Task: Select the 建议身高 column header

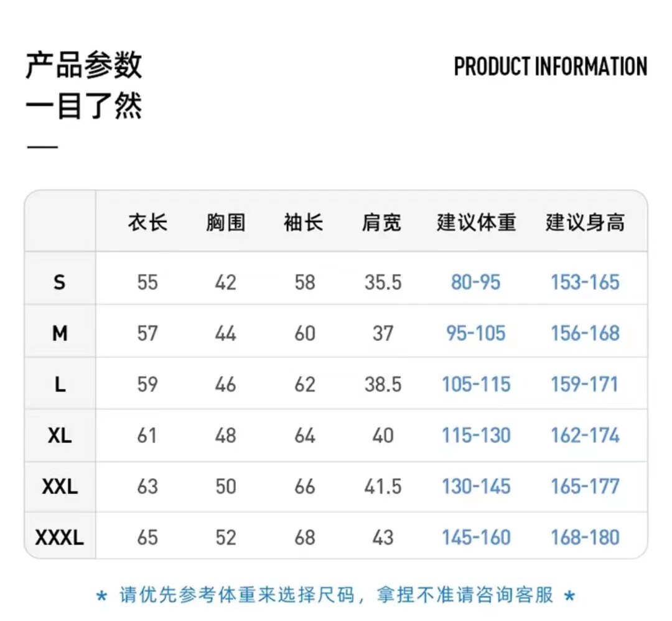Action: 585,222
